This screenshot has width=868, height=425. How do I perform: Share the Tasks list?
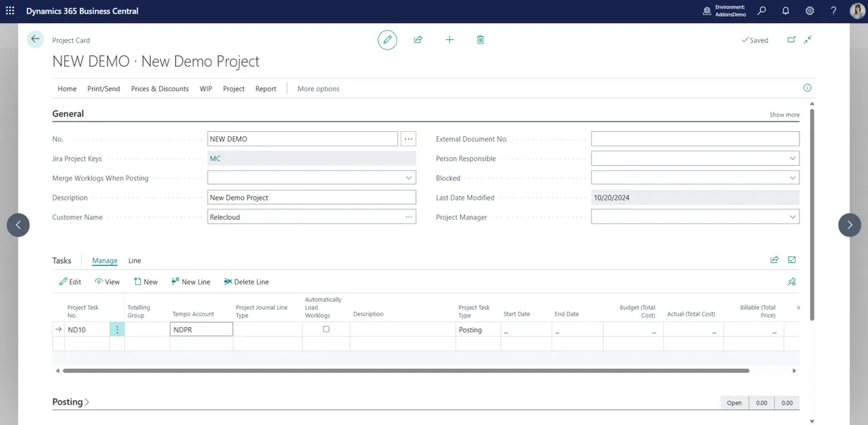point(775,260)
